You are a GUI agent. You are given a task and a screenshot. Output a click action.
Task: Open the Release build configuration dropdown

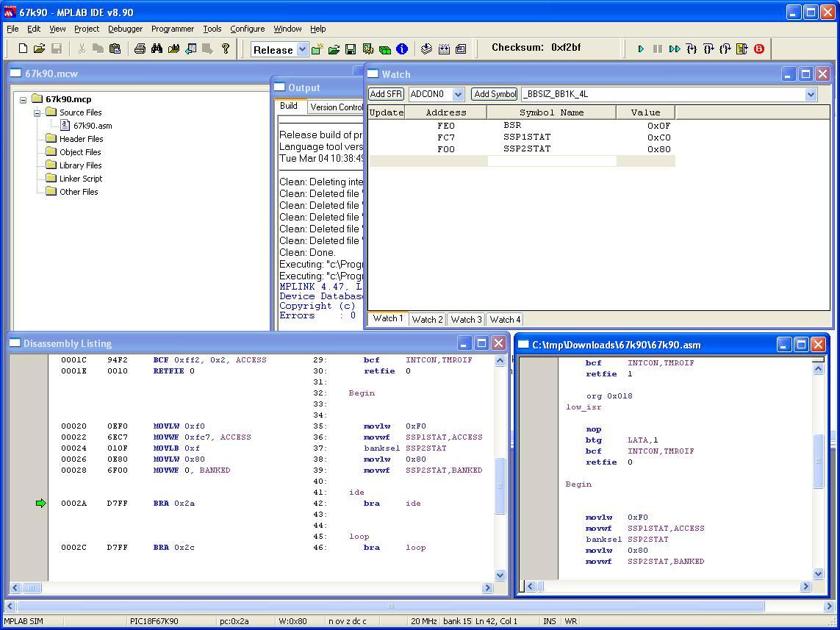[x=302, y=50]
